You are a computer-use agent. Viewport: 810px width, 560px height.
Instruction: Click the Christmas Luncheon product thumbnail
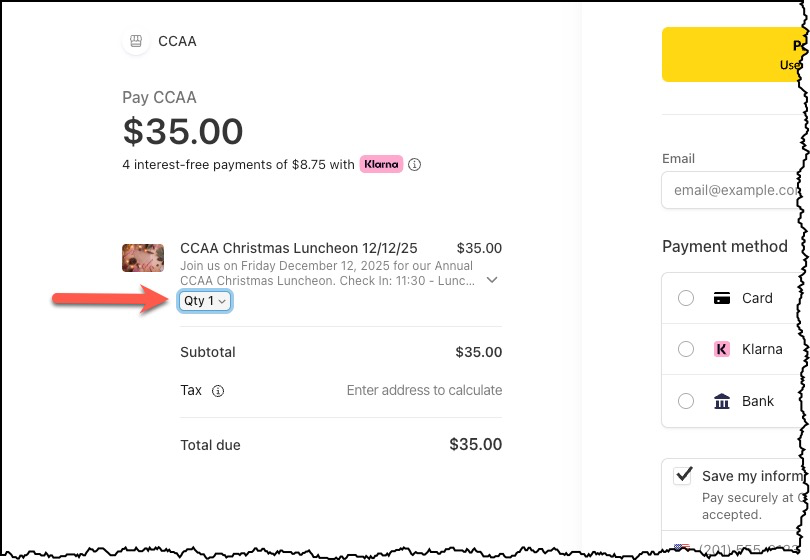click(143, 258)
